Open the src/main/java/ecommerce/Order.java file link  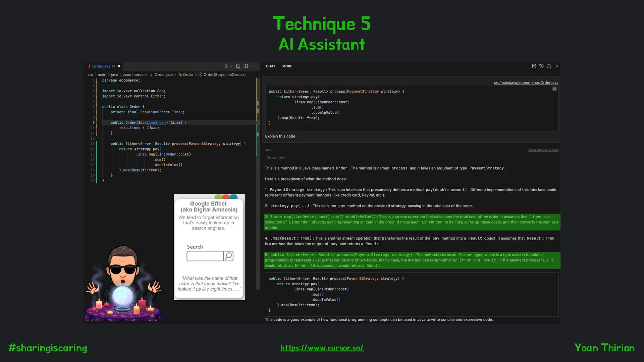click(526, 83)
